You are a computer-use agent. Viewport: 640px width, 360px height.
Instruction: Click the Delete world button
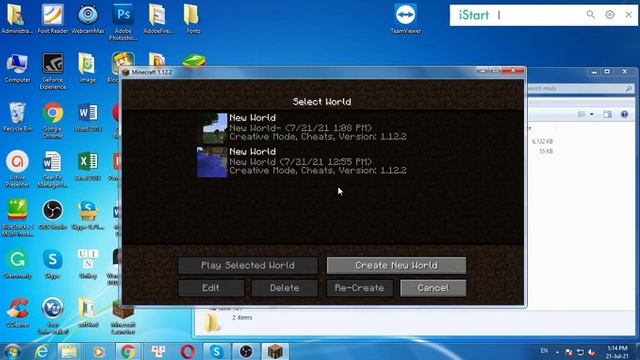point(284,288)
